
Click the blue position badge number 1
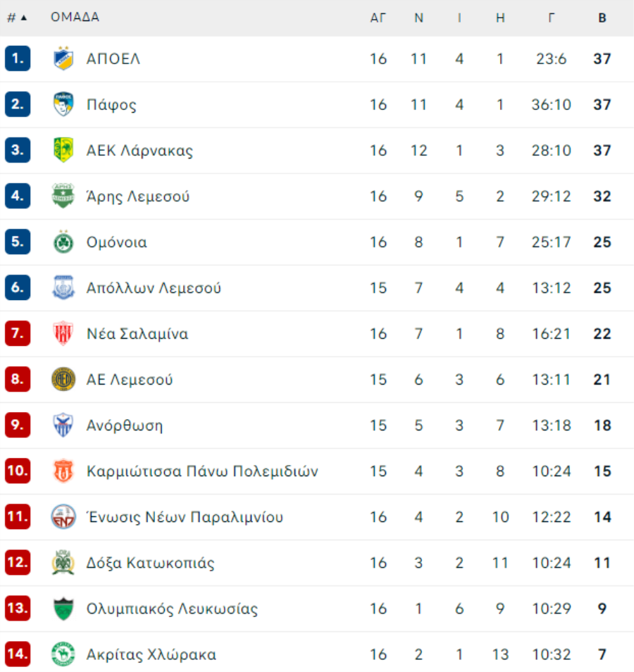coord(18,58)
